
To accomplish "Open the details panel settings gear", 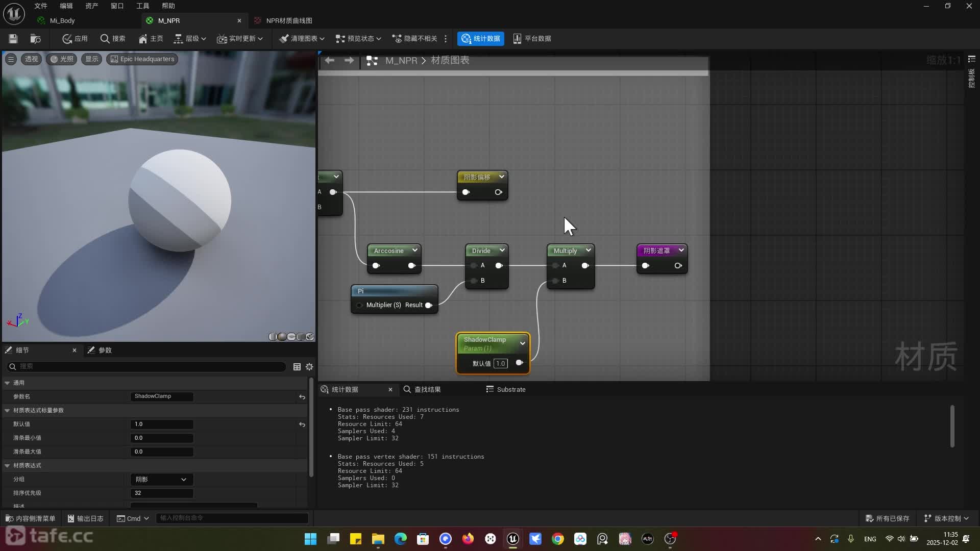I will (x=309, y=367).
